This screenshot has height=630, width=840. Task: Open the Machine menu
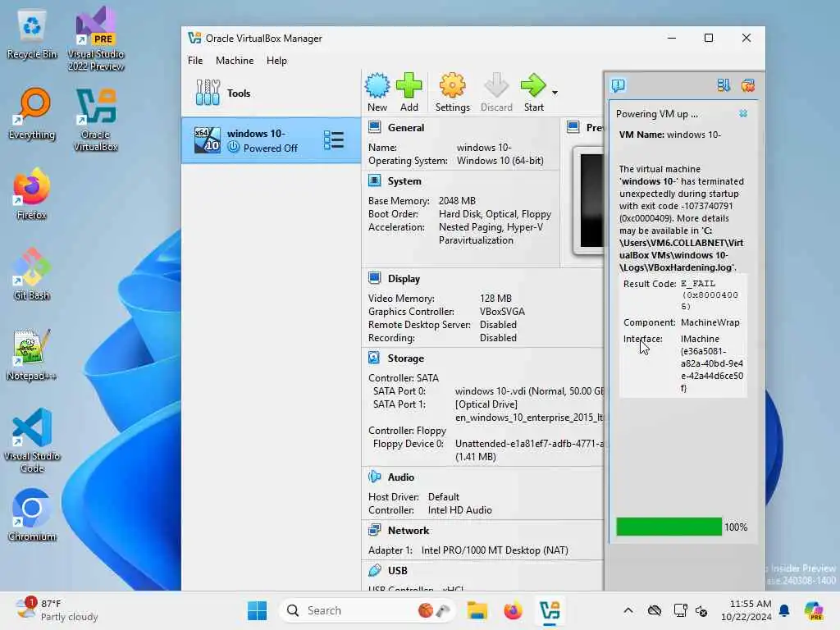coord(235,61)
